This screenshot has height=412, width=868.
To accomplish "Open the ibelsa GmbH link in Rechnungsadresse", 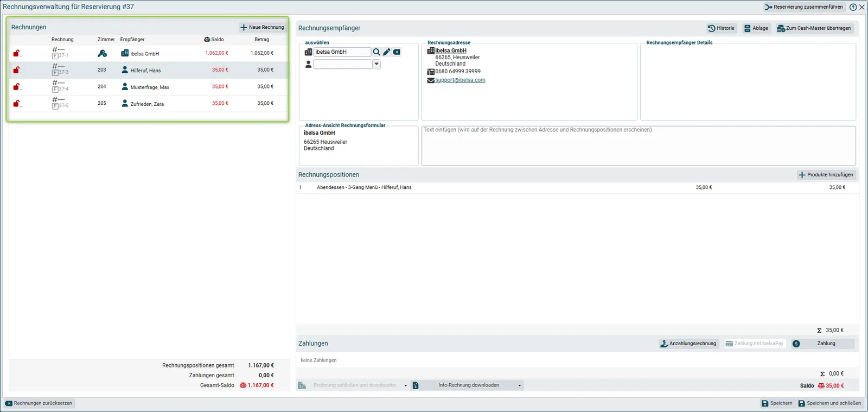I will [x=451, y=50].
